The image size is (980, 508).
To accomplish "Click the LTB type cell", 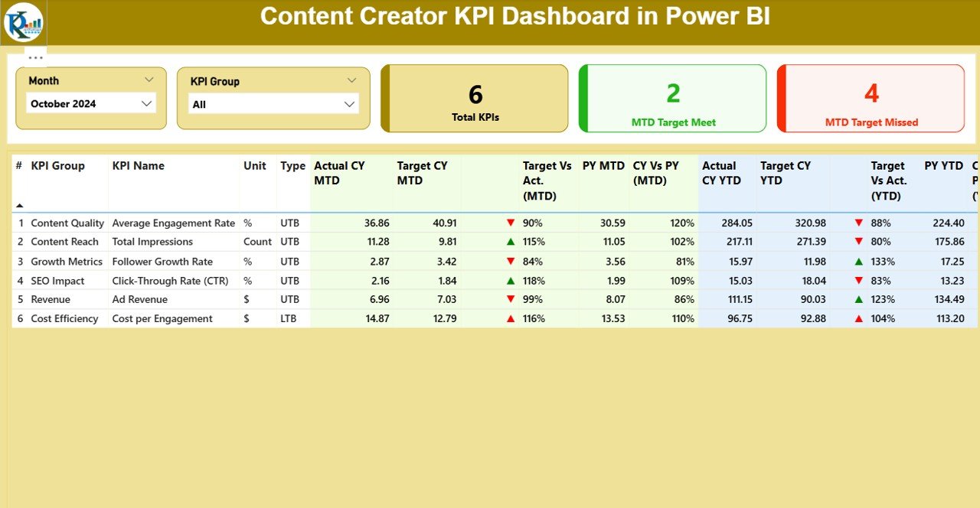I will [x=289, y=318].
